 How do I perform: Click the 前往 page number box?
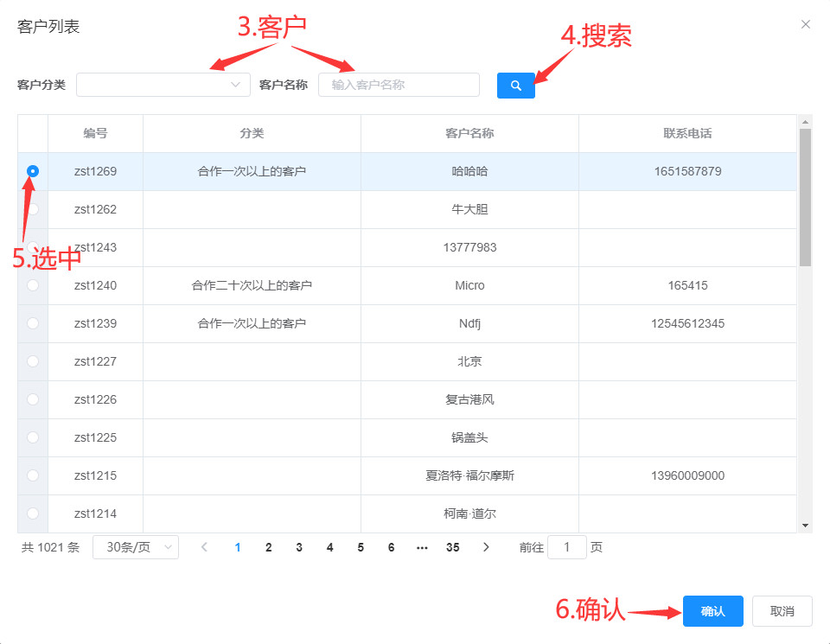[x=567, y=547]
